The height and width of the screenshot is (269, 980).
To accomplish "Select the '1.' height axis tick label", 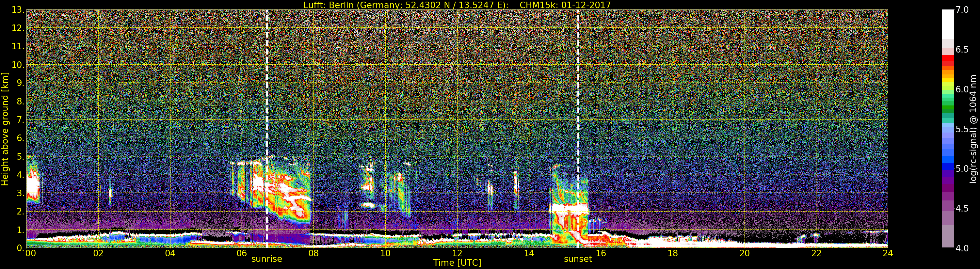I will [x=21, y=229].
